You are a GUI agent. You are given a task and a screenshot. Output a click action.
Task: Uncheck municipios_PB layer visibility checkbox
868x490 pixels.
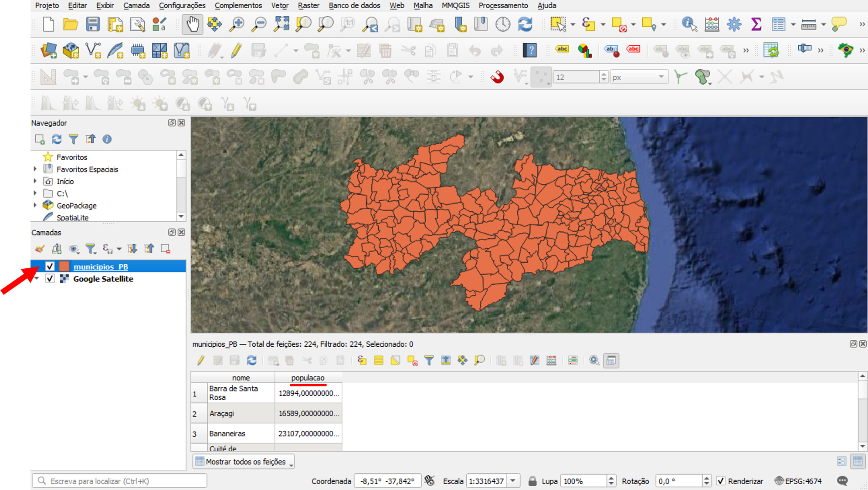(x=50, y=266)
